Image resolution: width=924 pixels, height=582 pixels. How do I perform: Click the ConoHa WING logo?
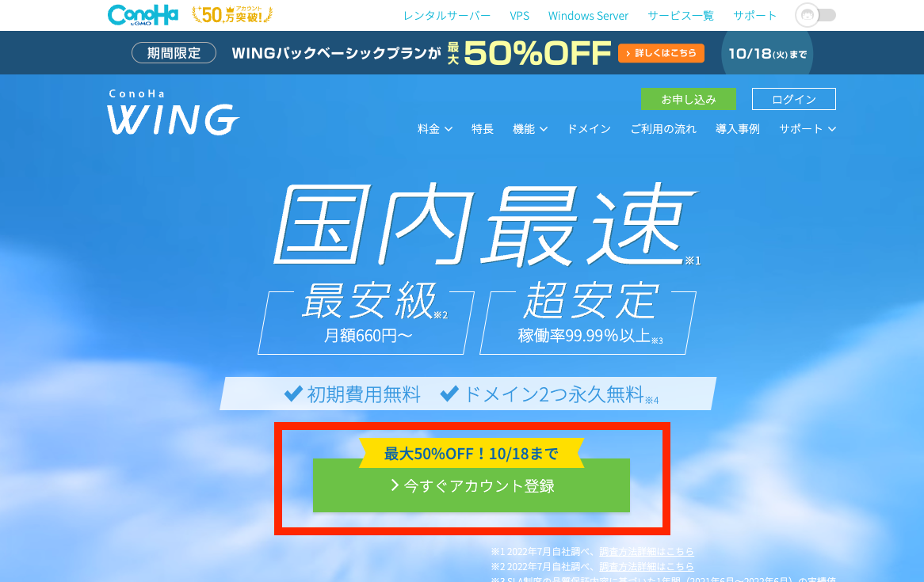(x=173, y=112)
